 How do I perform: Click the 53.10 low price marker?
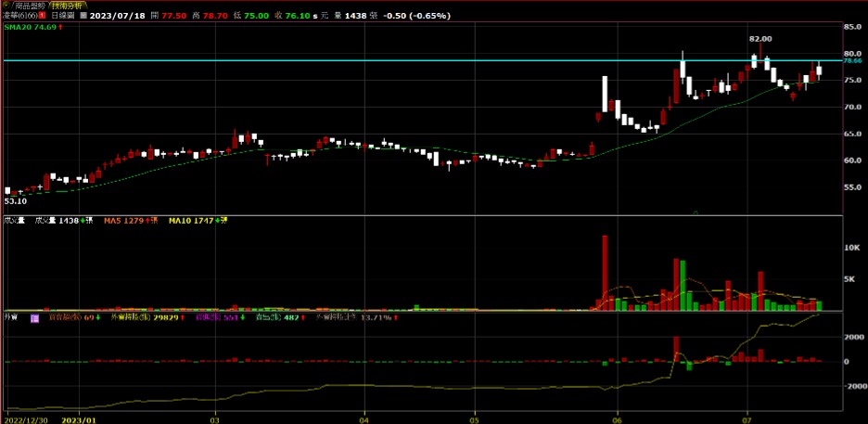coord(15,200)
